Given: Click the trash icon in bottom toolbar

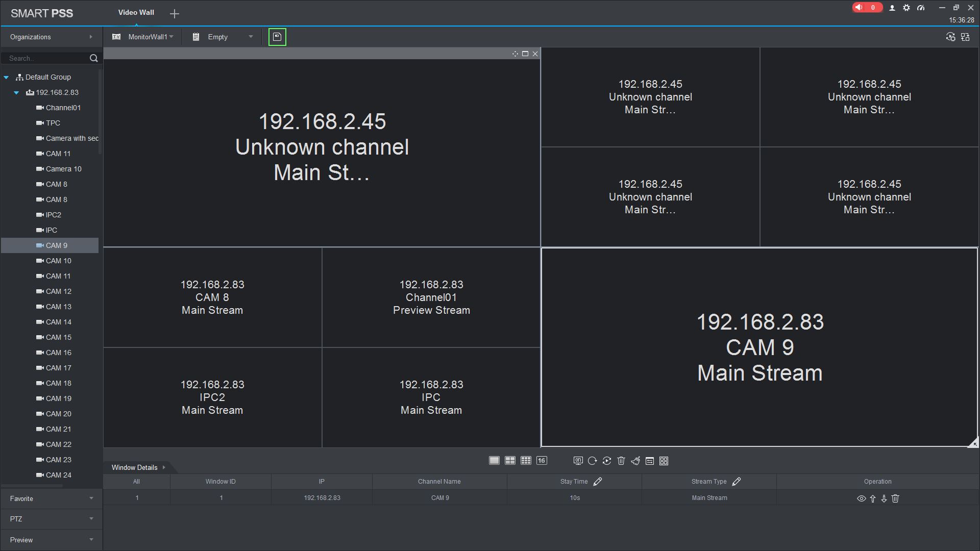Looking at the screenshot, I should [621, 461].
